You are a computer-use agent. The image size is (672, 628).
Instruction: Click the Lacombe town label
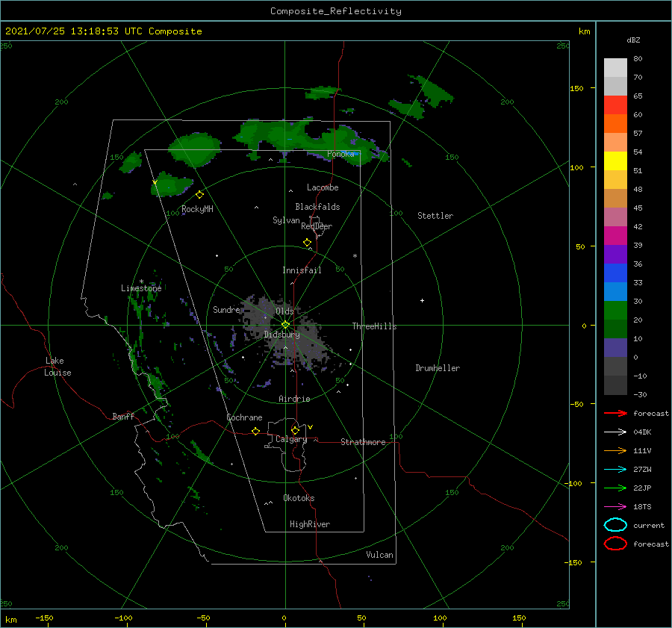point(323,187)
